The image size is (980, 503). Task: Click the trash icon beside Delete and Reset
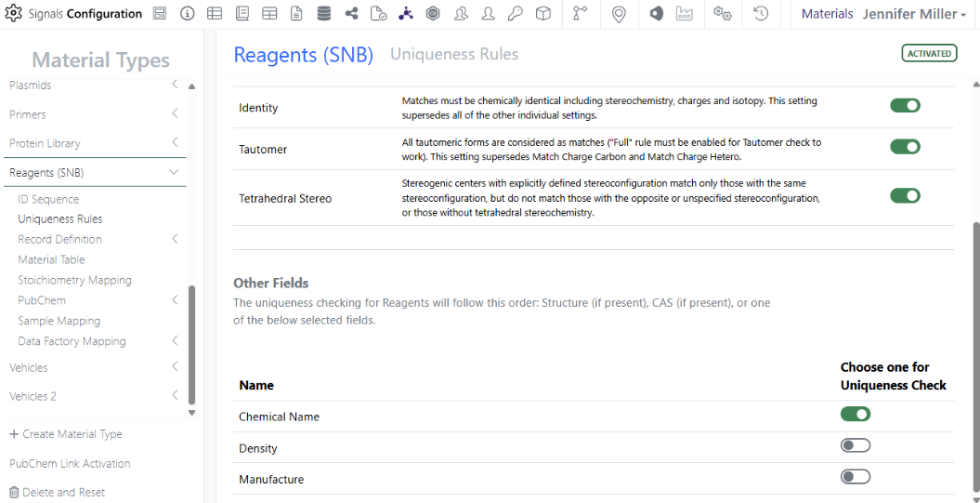pos(14,493)
